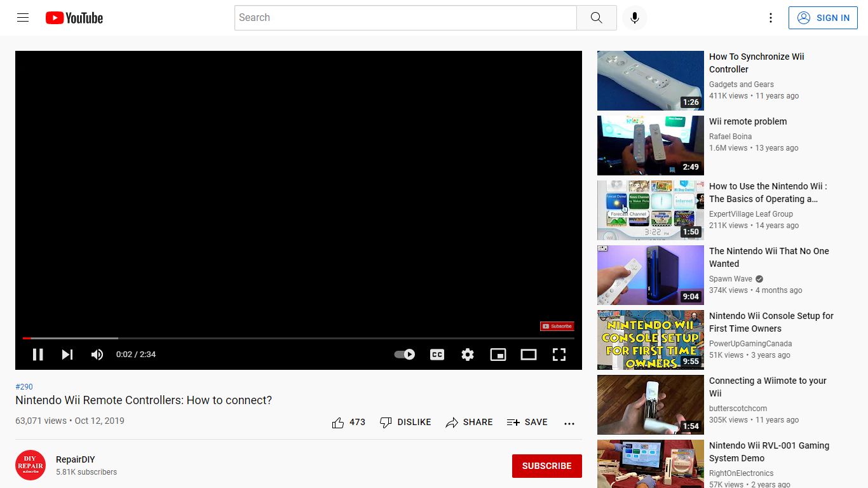Screen dimensions: 868x488
Task: Open the hamburger guide menu
Action: (23, 18)
